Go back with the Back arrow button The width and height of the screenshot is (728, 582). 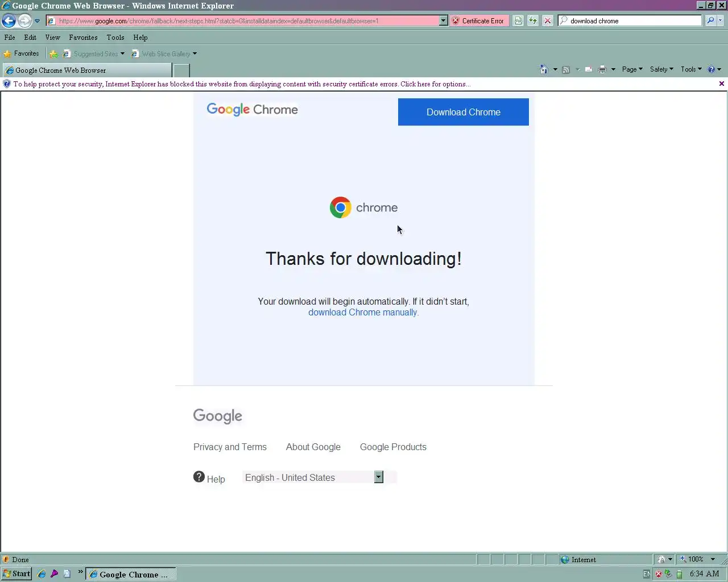point(9,21)
